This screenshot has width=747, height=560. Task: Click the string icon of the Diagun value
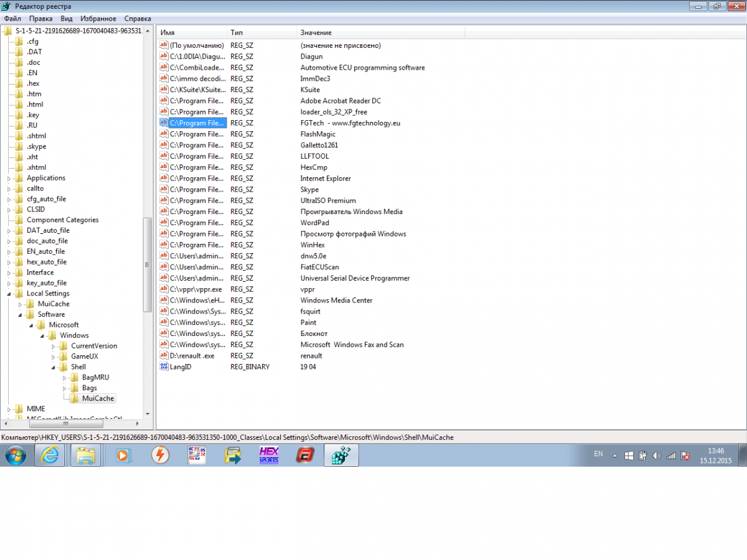(x=164, y=56)
